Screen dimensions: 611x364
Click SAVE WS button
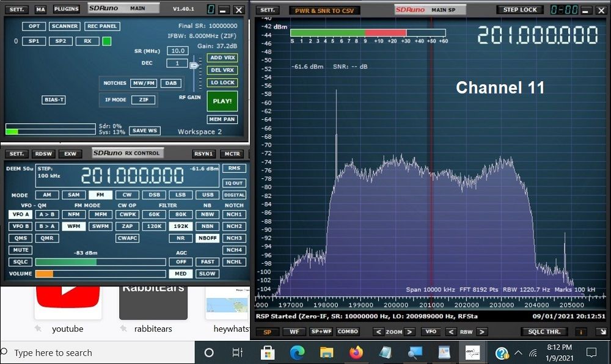(145, 131)
